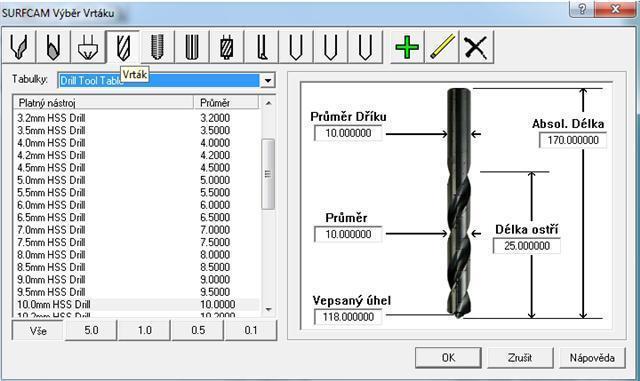
Task: Select the threaded tap tool icon
Action: (157, 47)
